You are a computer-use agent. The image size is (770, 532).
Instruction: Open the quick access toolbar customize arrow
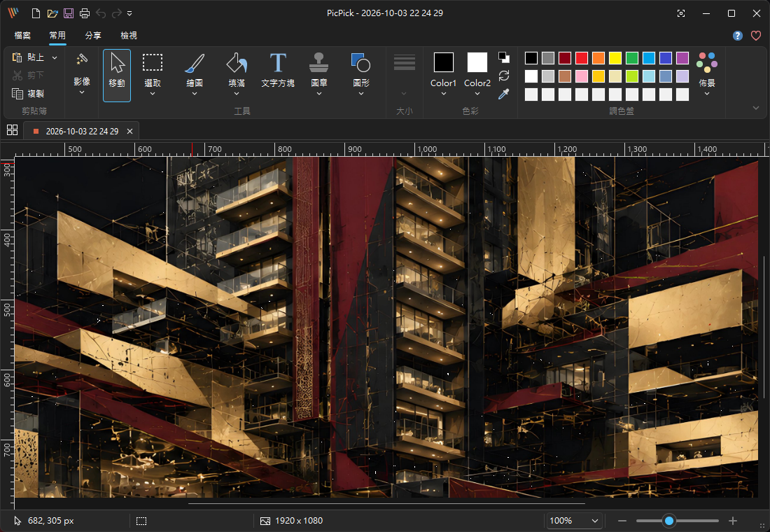(x=129, y=13)
